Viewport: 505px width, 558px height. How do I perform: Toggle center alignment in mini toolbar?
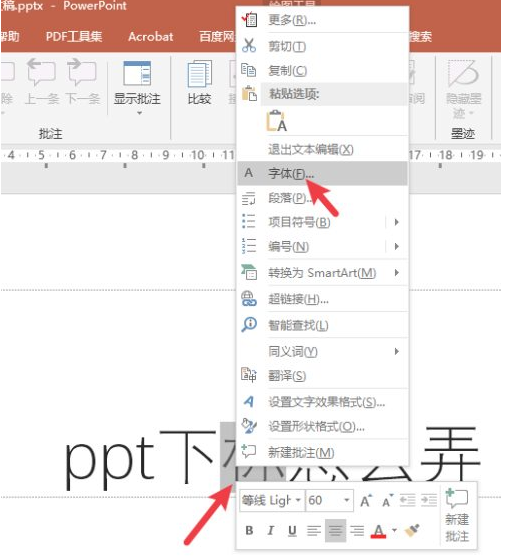[335, 531]
